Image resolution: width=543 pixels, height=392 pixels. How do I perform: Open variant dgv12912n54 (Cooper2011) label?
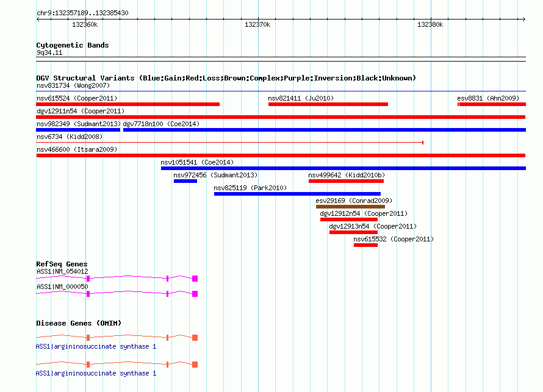click(x=364, y=213)
